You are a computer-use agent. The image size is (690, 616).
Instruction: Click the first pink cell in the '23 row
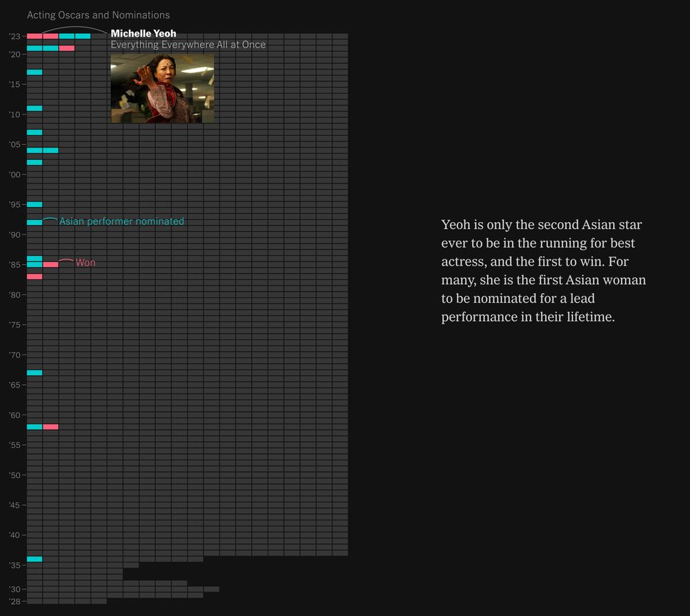34,36
